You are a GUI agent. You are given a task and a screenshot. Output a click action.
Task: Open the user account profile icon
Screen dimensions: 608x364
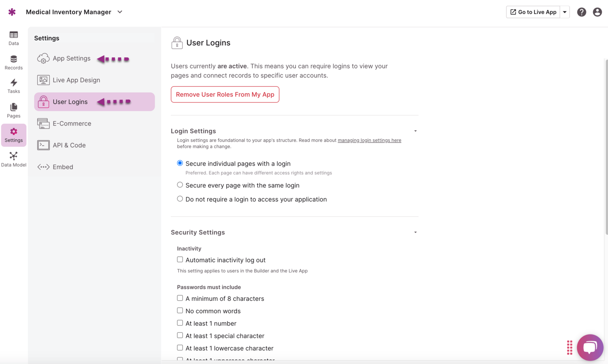(597, 12)
